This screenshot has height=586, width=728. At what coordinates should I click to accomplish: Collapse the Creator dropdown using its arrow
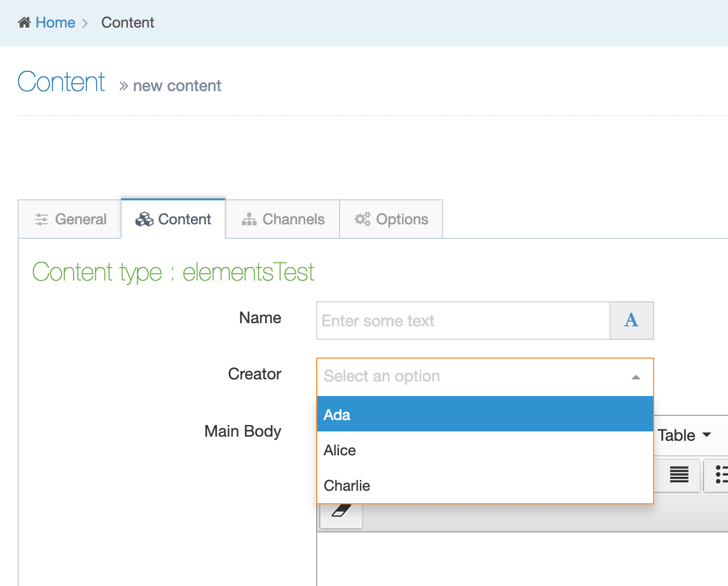635,377
